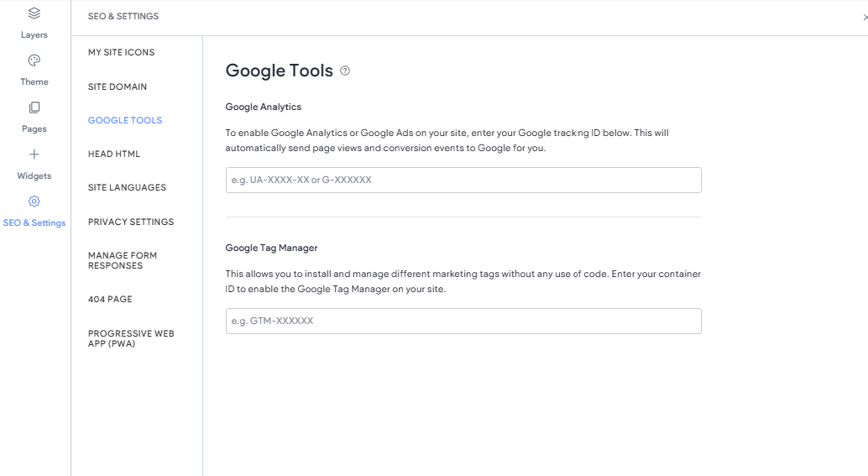Focus the Google Analytics tracking ID field
This screenshot has width=868, height=476.
(463, 180)
